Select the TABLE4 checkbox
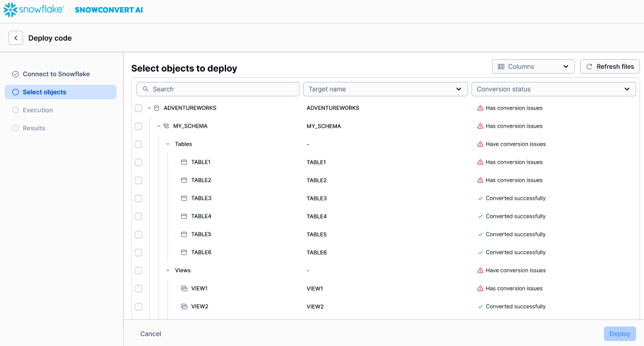Viewport: 644px width, 346px height. pos(138,216)
